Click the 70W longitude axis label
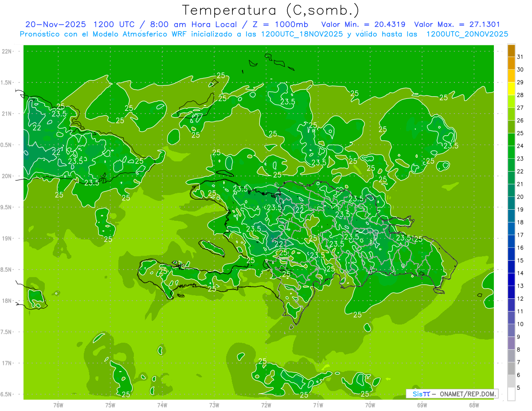 (370, 405)
